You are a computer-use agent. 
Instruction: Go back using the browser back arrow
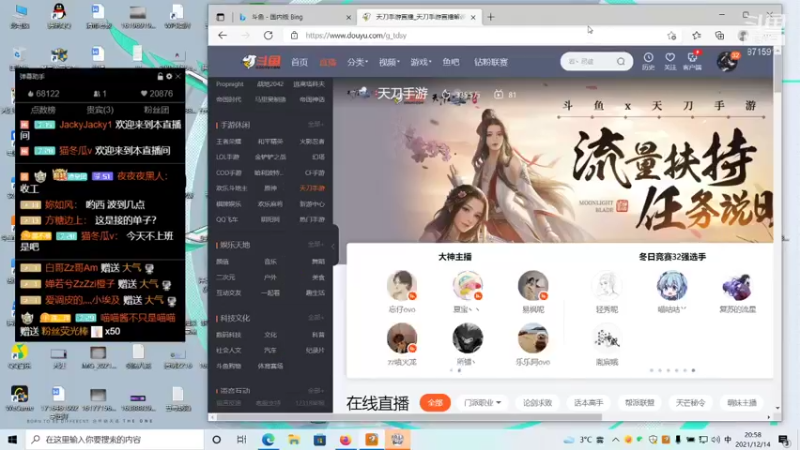(x=222, y=35)
